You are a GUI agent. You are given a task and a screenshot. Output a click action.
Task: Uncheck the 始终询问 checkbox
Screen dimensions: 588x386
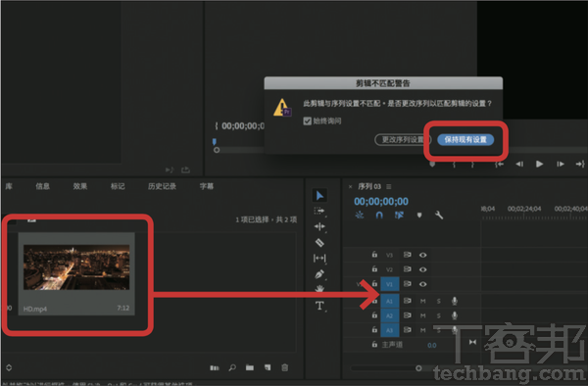tap(307, 121)
